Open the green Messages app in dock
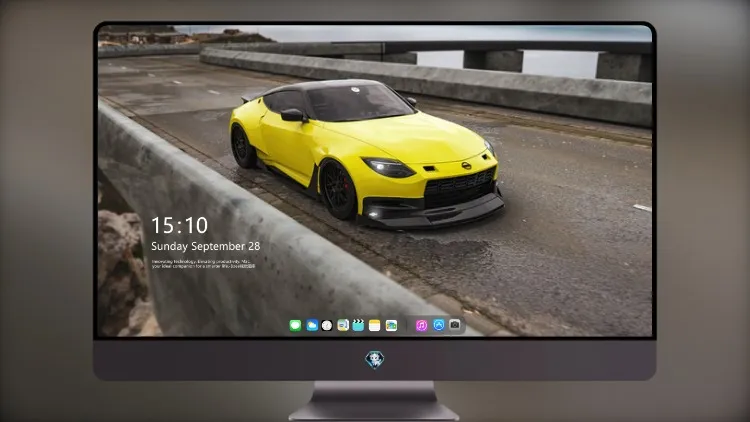The height and width of the screenshot is (422, 750). [295, 326]
